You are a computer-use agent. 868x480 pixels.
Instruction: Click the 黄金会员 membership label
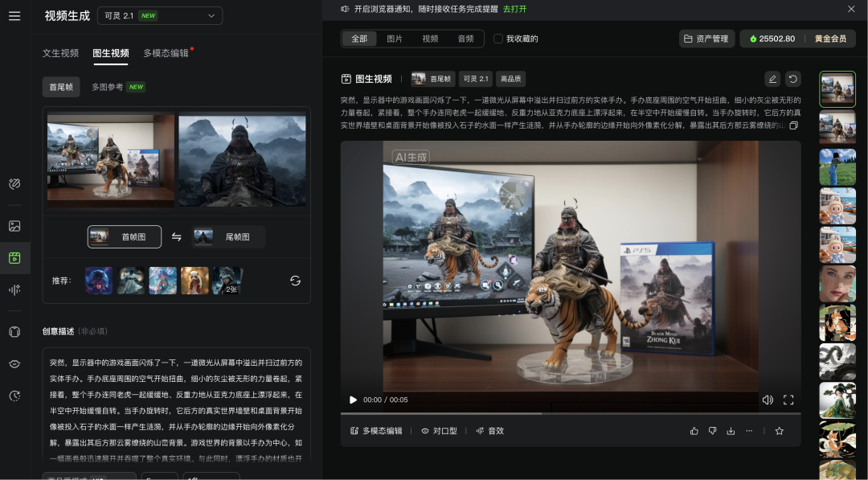(x=830, y=39)
